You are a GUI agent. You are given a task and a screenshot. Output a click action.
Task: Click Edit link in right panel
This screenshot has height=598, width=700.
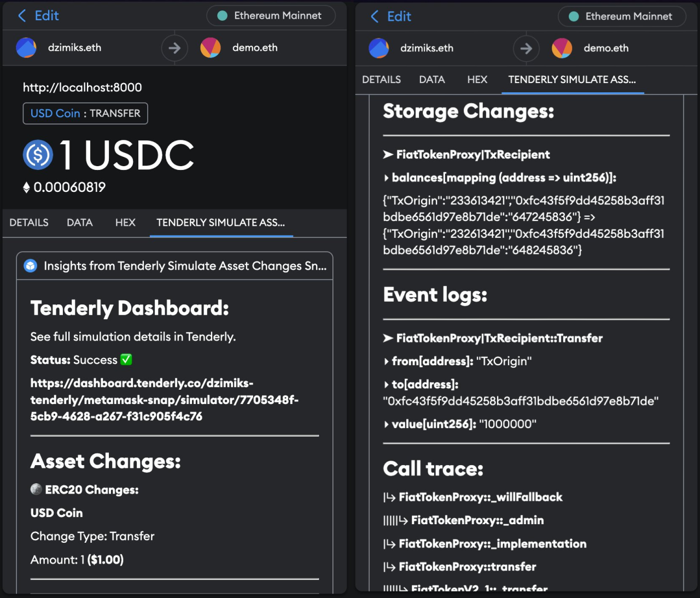click(399, 16)
